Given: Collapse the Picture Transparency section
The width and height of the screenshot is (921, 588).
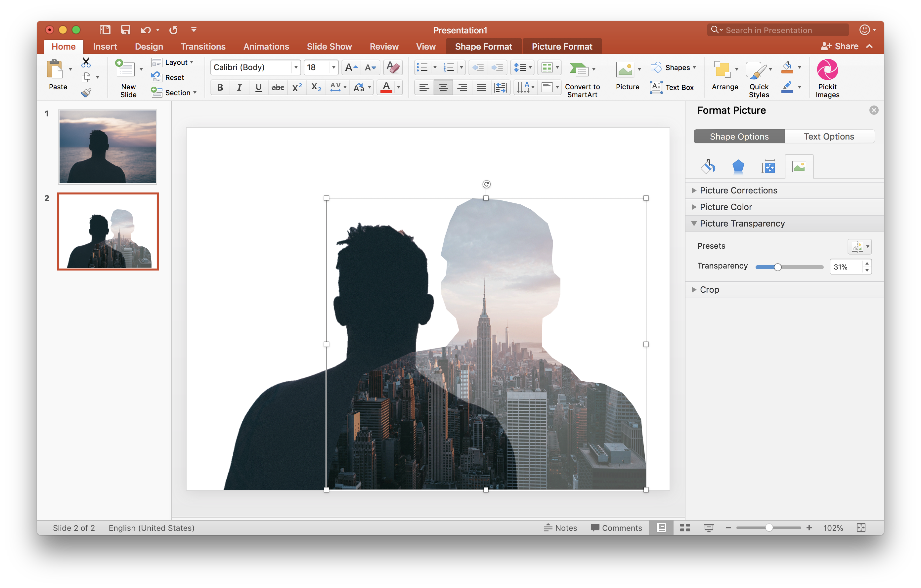Looking at the screenshot, I should coord(742,223).
